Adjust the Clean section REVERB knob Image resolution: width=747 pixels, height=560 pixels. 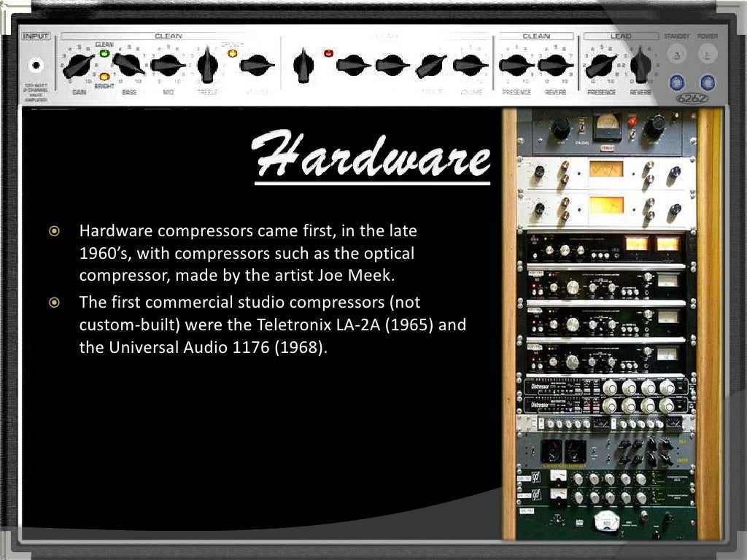[555, 65]
